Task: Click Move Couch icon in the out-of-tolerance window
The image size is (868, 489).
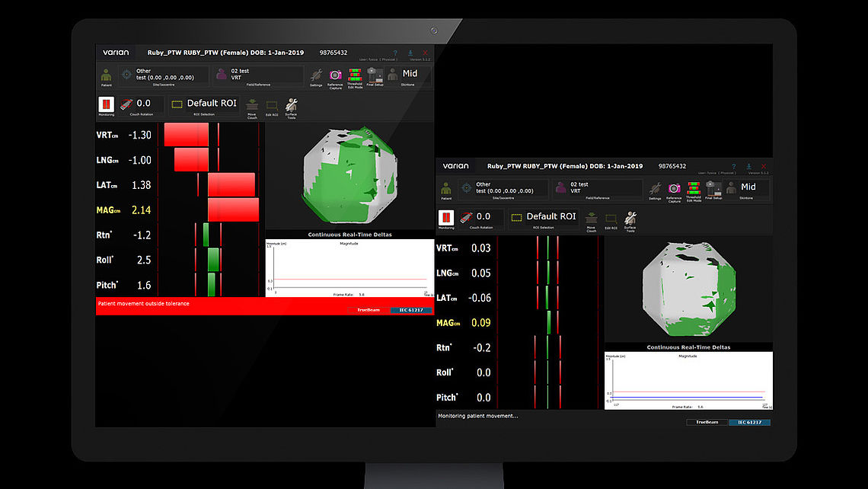Action: point(252,106)
